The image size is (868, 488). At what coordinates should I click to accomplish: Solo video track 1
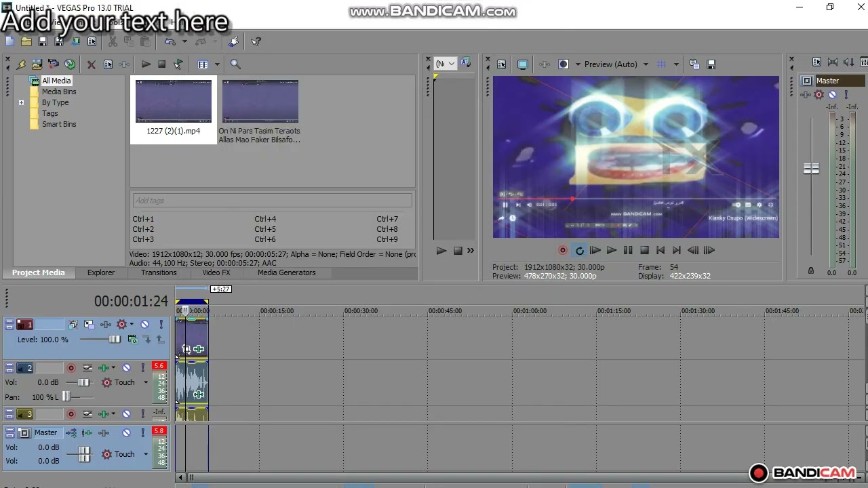click(161, 324)
